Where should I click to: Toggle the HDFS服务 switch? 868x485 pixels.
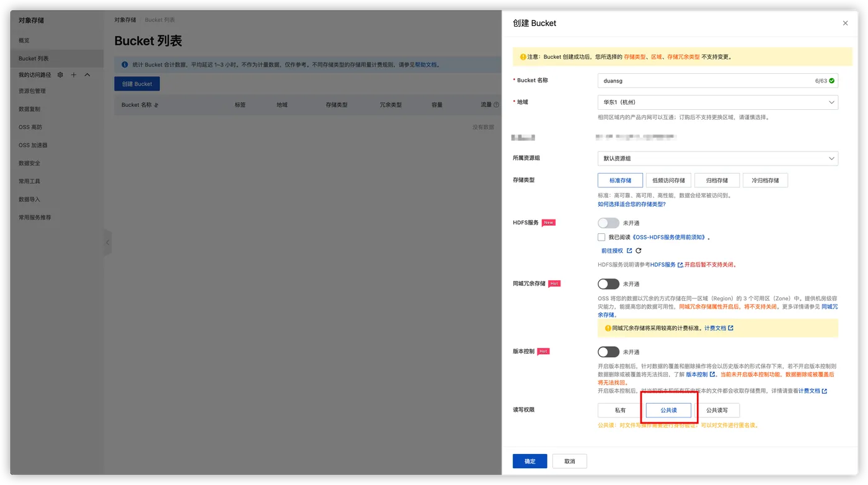point(608,223)
